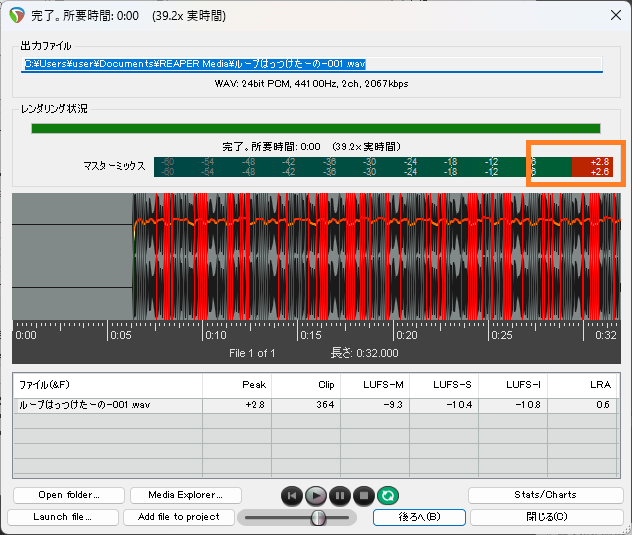Click the preview volume slider handle
The image size is (632, 535).
pyautogui.click(x=318, y=517)
